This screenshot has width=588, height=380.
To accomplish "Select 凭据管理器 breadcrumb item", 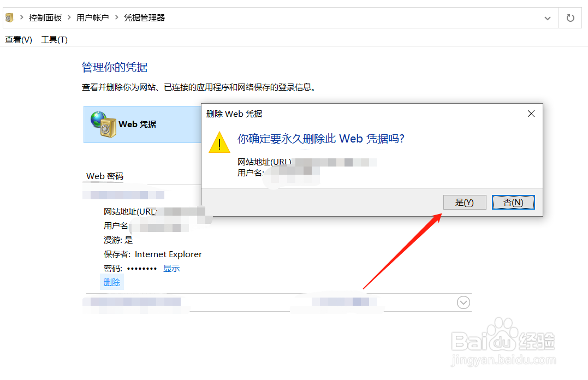I will pos(144,17).
